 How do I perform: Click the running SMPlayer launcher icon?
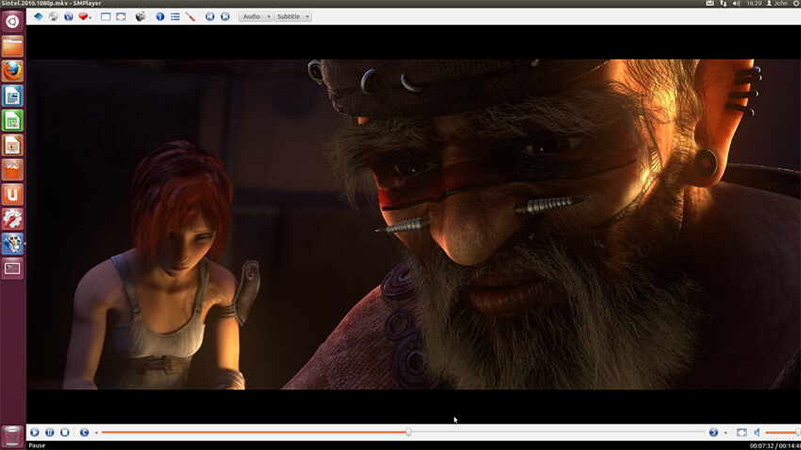[x=12, y=244]
